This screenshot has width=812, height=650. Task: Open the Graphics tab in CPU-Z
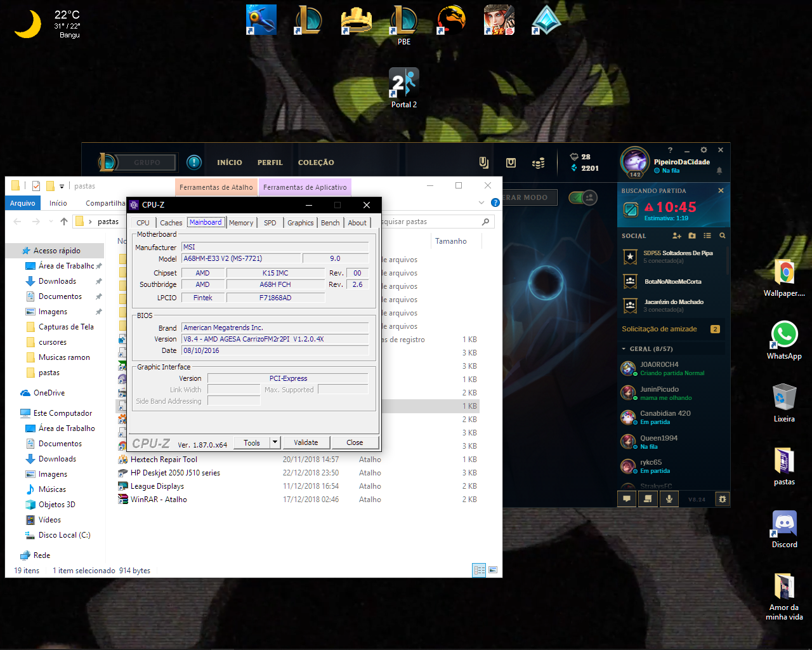tap(301, 223)
